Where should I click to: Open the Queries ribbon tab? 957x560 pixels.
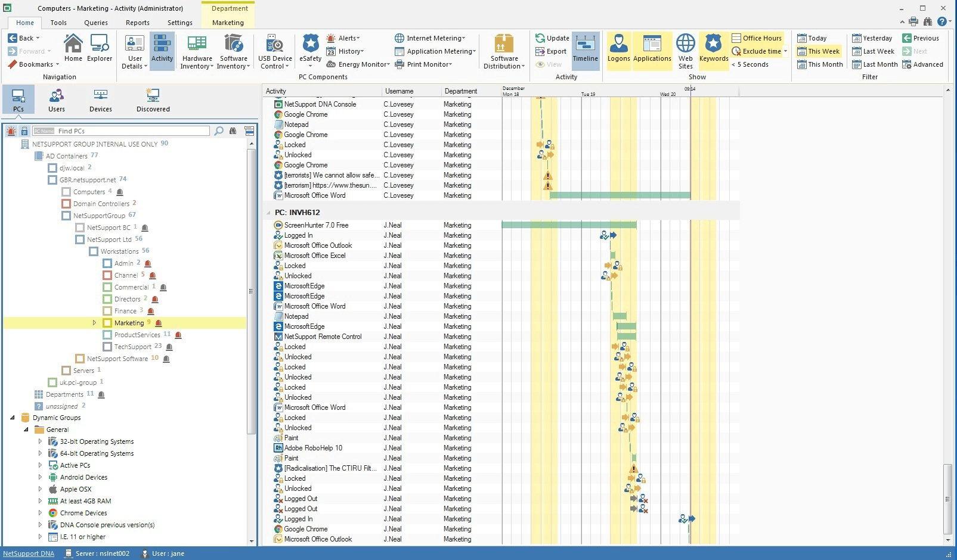pos(96,23)
